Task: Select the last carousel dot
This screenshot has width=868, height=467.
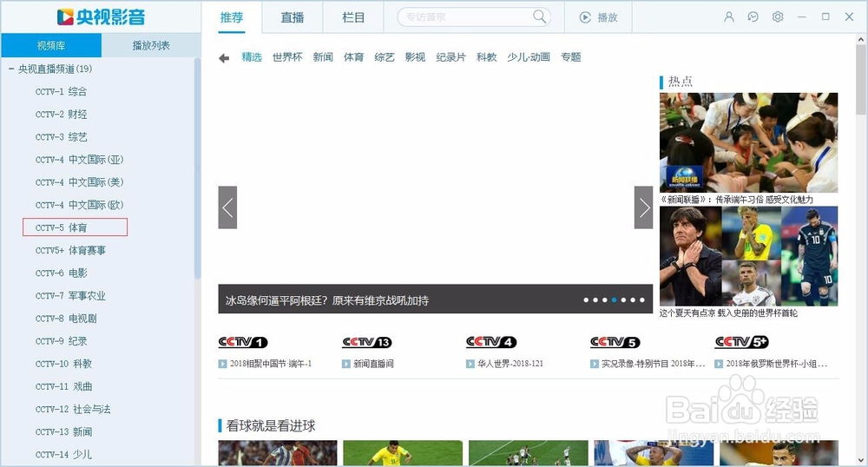Action: (x=642, y=299)
